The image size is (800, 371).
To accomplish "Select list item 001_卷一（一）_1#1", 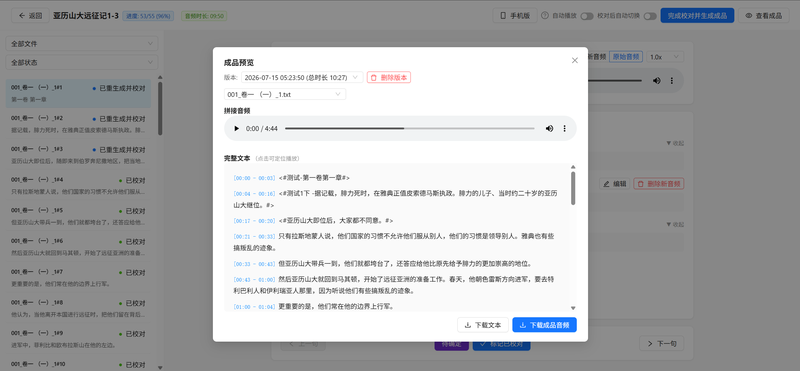I will coord(78,93).
